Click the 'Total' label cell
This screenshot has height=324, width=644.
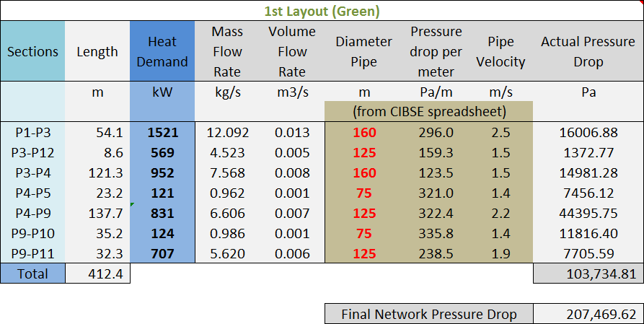coord(32,273)
